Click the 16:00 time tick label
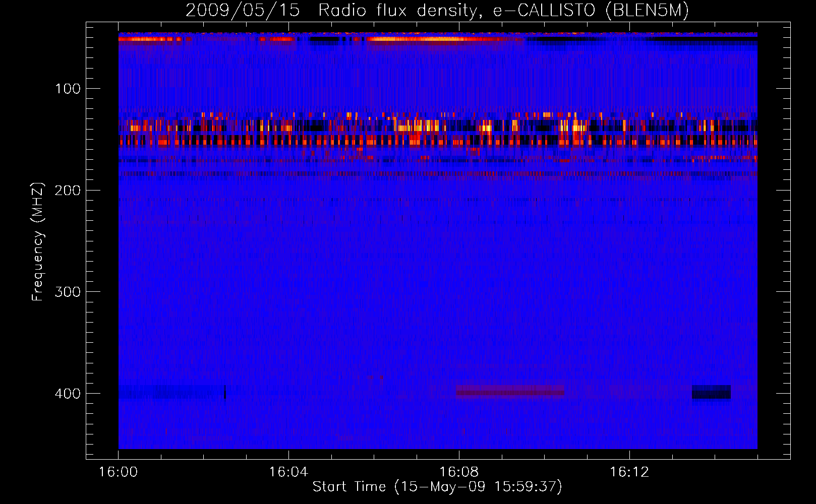This screenshot has height=504, width=816. click(x=119, y=472)
